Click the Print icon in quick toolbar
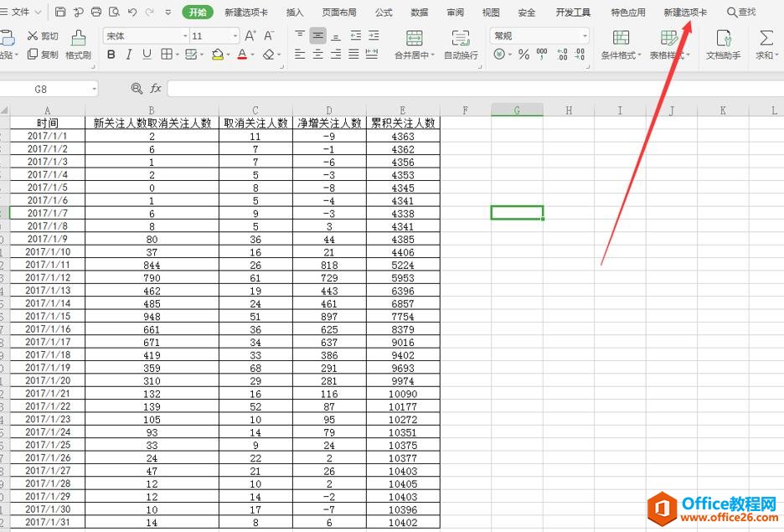The image size is (784, 532). pos(96,12)
